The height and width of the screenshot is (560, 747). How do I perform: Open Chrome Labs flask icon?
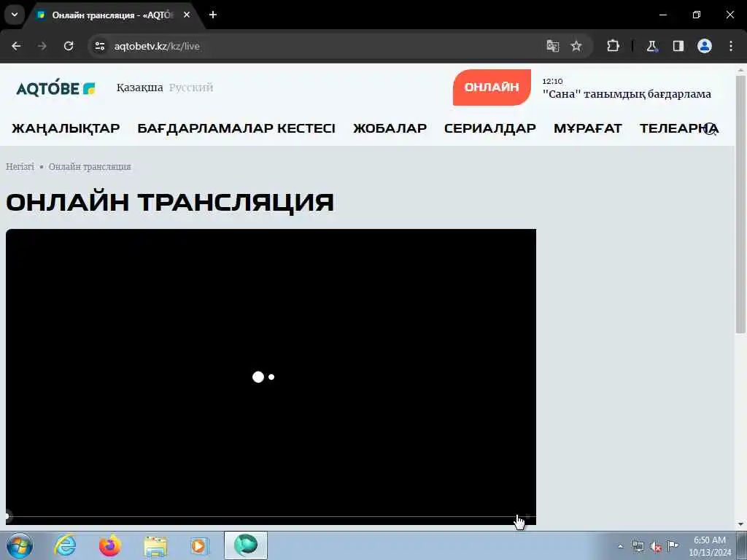(651, 46)
